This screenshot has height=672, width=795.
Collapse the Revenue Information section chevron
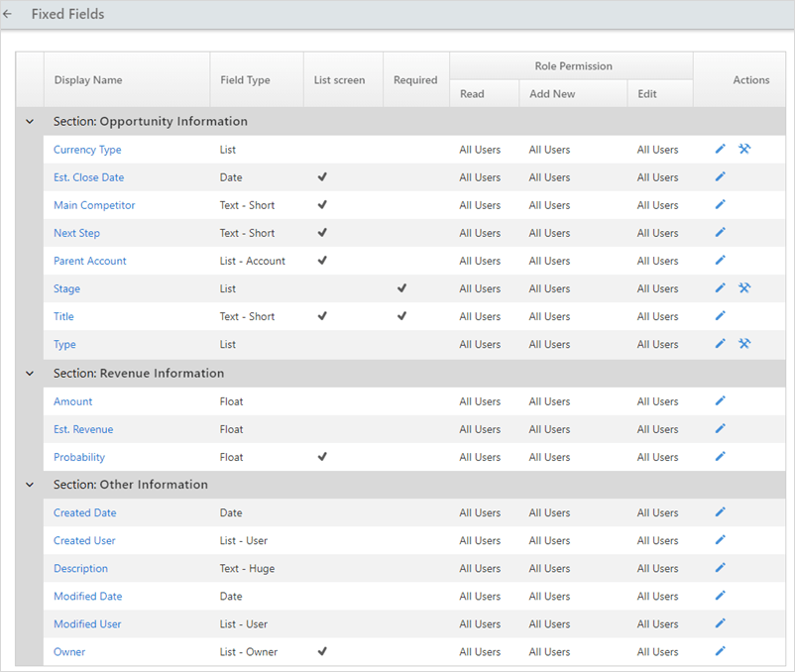[x=30, y=374]
